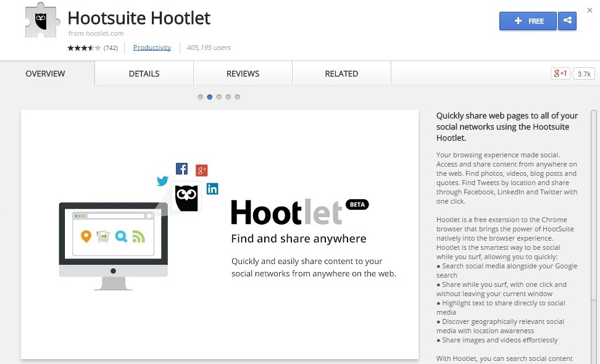Viewport: 600px width, 364px height.
Task: Select the fourth screenshot carousel dot
Action: click(228, 97)
